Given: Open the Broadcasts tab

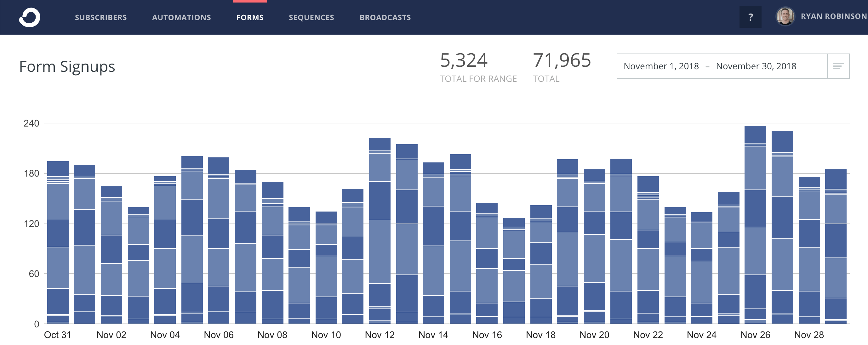Looking at the screenshot, I should click(x=385, y=18).
